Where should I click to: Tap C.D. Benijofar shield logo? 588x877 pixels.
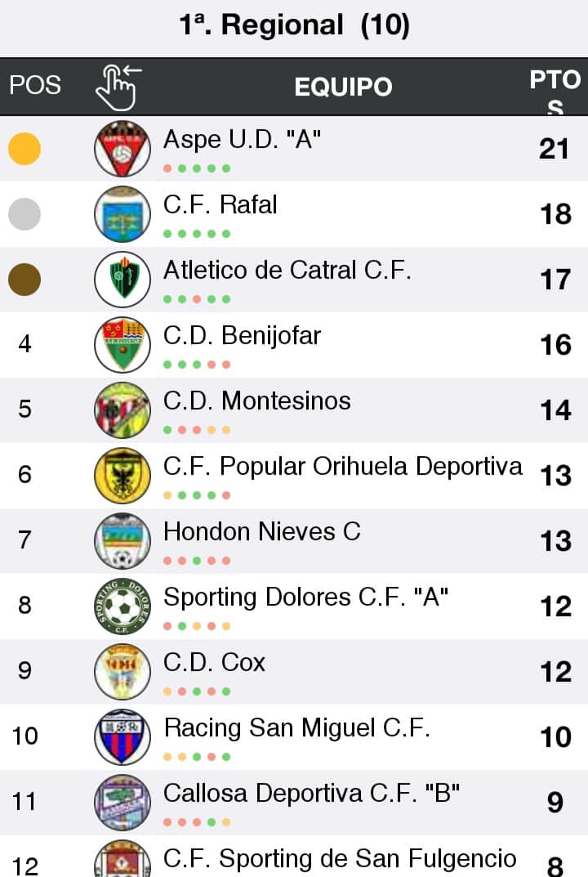click(122, 344)
